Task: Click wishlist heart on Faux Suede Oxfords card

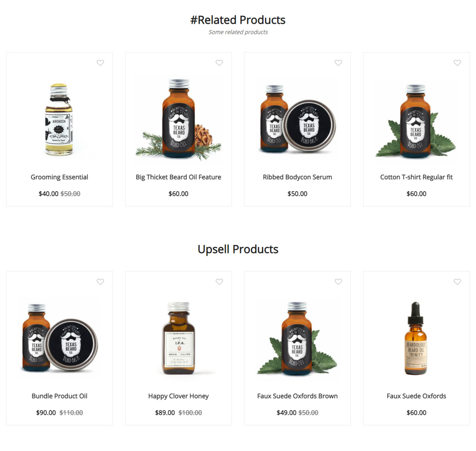Action: coord(457,282)
